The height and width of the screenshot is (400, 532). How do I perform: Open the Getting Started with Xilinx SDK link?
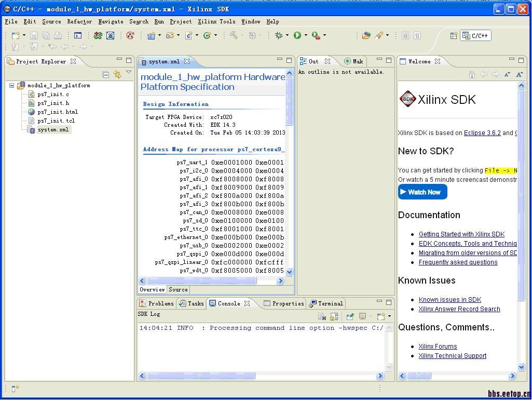461,234
